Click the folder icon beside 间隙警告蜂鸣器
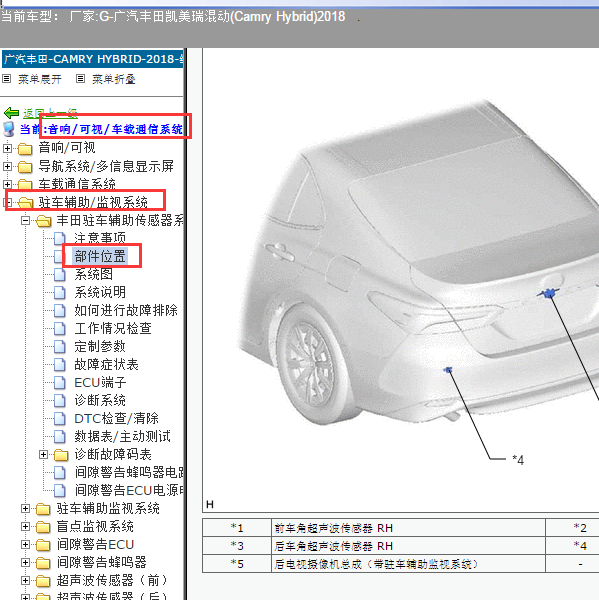The height and width of the screenshot is (600, 599). (43, 563)
